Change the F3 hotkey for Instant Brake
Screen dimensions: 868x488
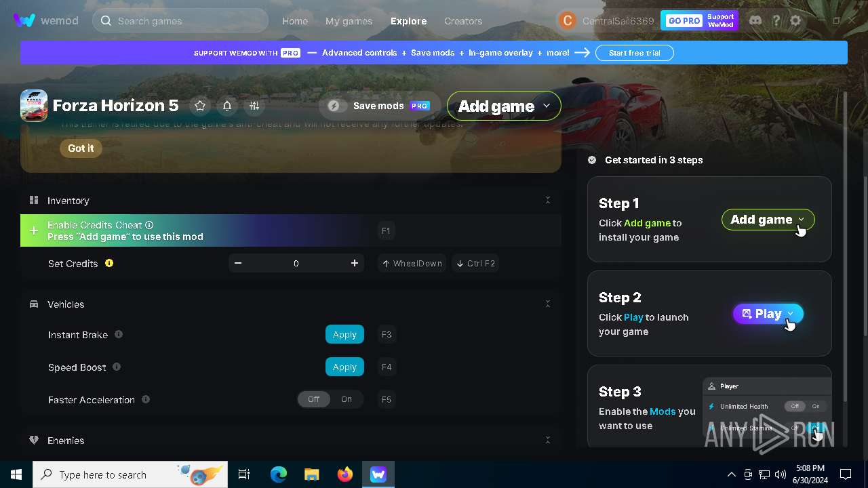tap(387, 334)
